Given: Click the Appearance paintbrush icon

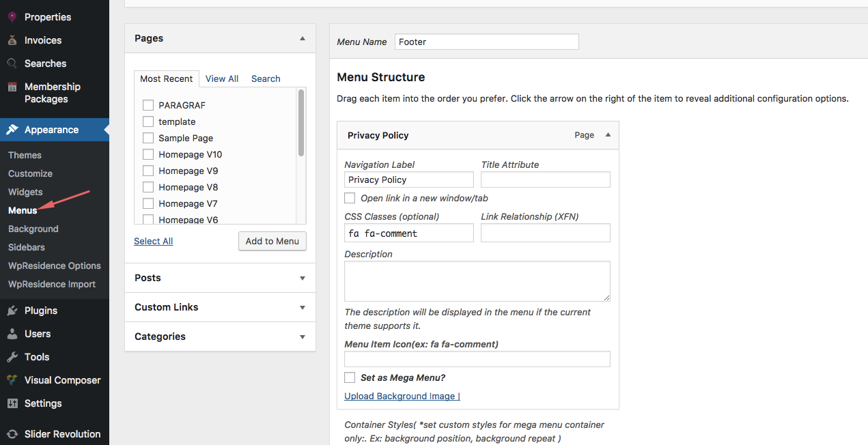Looking at the screenshot, I should click(x=12, y=130).
